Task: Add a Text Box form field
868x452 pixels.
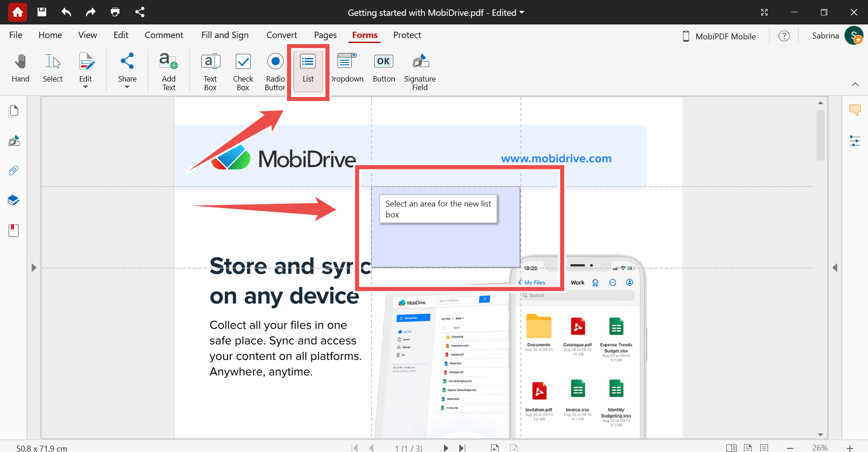Action: click(210, 72)
